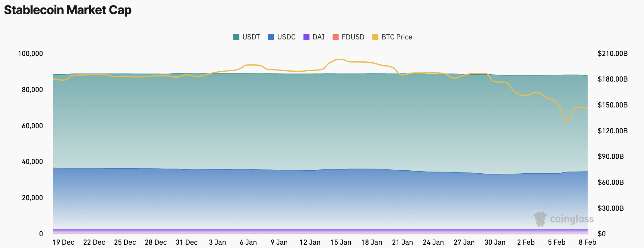Click the orange FDUSD legend square
This screenshot has height=248, width=644.
coord(335,37)
